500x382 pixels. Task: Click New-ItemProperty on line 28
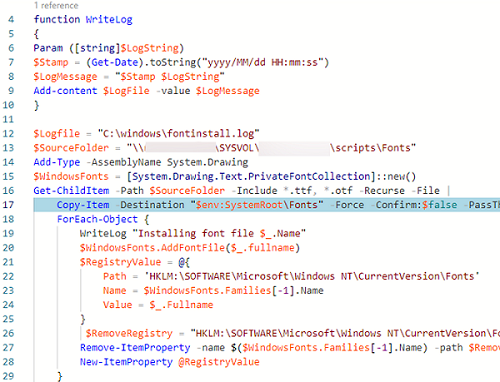(126, 362)
